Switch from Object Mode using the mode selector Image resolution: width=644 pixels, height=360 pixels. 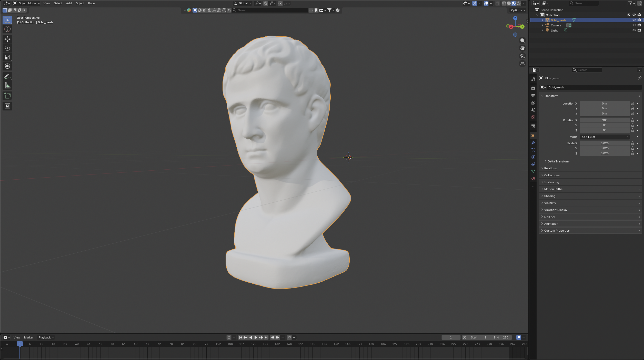(26, 3)
